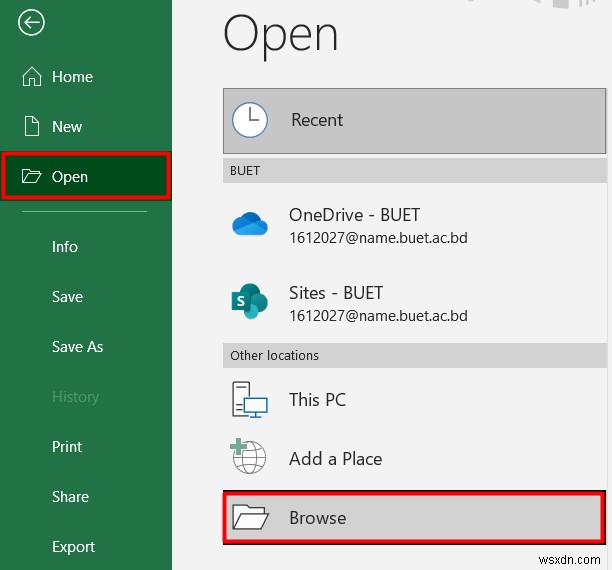Click the This PC computer icon

250,399
